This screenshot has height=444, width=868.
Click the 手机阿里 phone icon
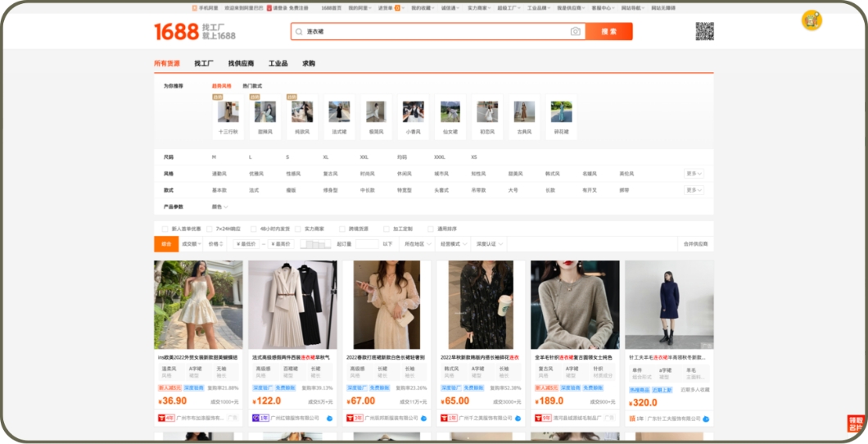click(194, 8)
